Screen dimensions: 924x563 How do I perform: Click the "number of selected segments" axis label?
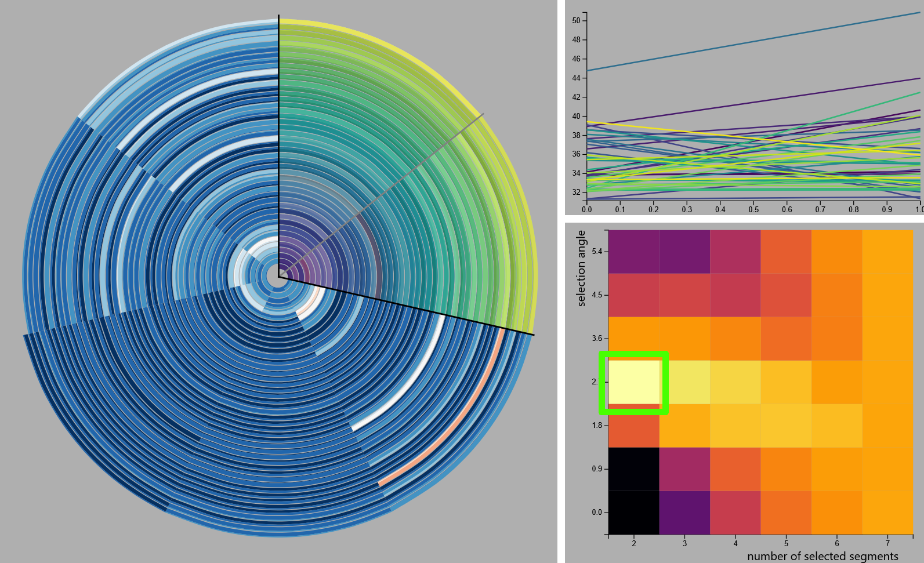point(822,557)
